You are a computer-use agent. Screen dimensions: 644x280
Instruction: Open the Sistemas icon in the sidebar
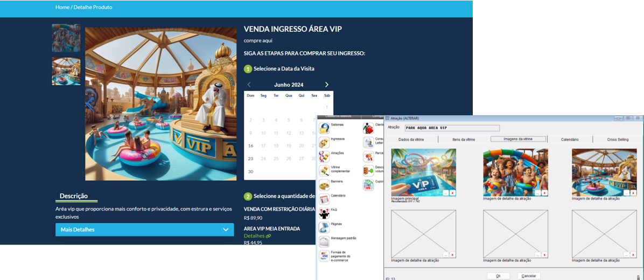tap(324, 128)
